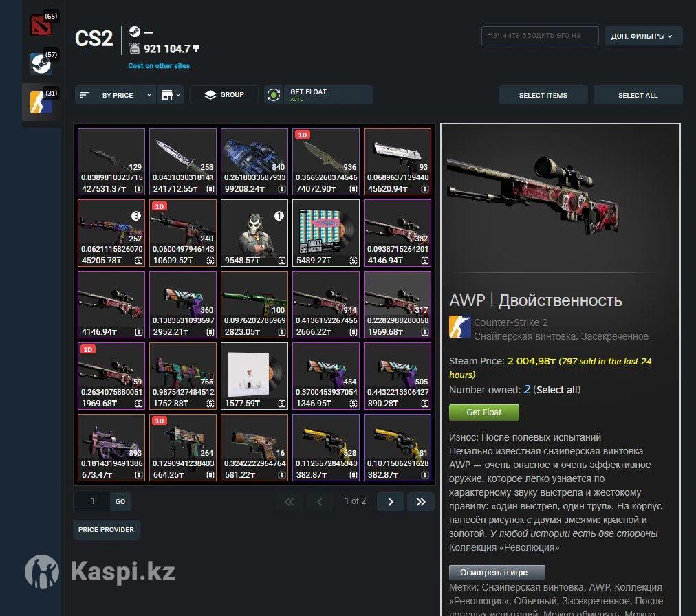Open the Cost on other sites link
This screenshot has height=616, width=696.
(x=159, y=66)
